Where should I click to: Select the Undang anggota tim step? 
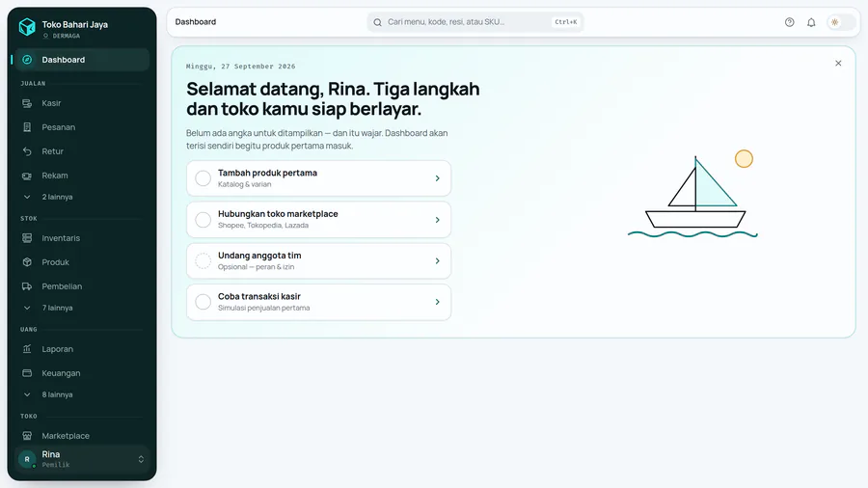319,260
